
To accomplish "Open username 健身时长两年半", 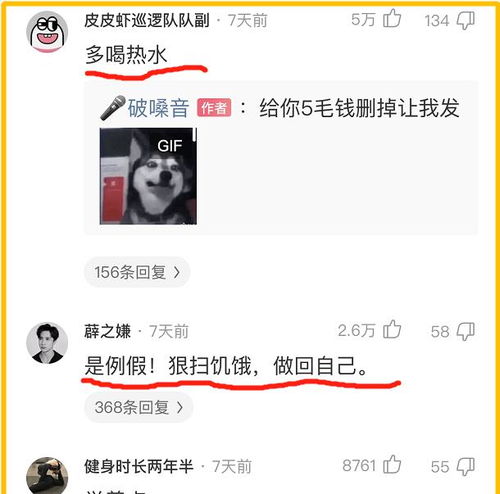I will click(x=139, y=466).
